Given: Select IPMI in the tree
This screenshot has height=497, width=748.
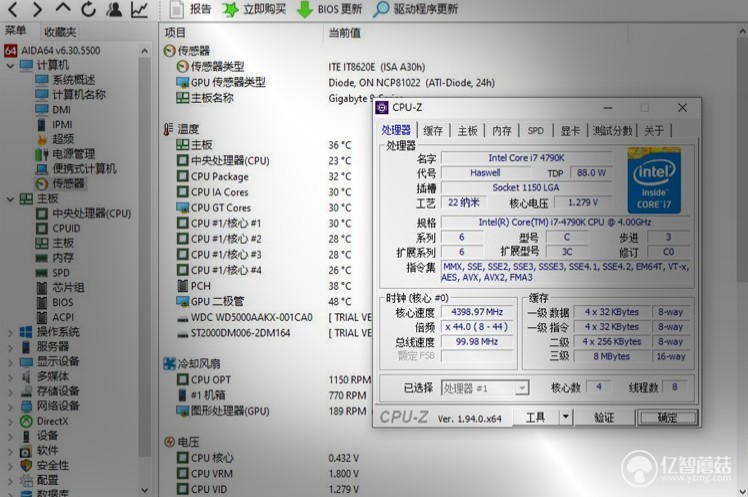Looking at the screenshot, I should pos(54,124).
